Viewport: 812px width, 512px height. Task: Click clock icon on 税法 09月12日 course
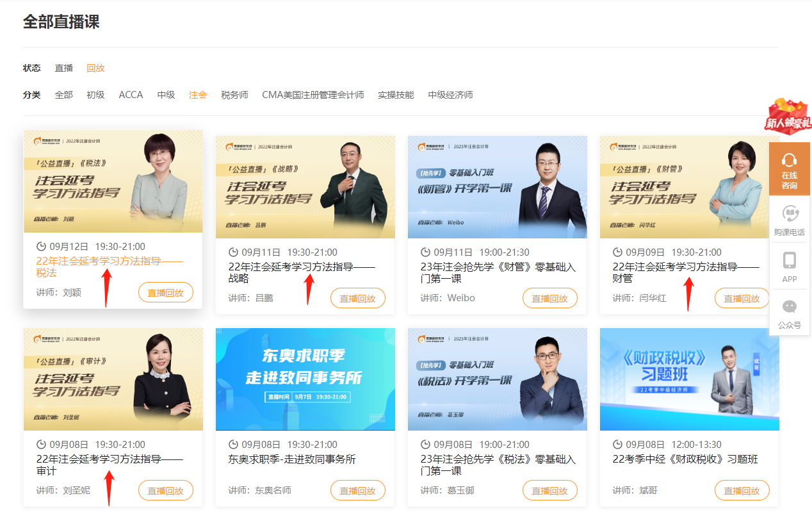point(42,247)
